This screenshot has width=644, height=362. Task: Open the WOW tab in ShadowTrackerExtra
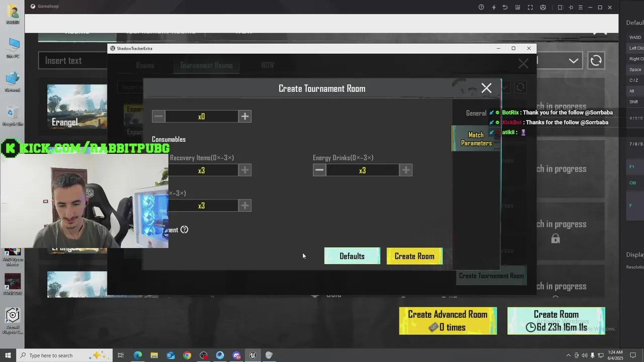tap(267, 65)
